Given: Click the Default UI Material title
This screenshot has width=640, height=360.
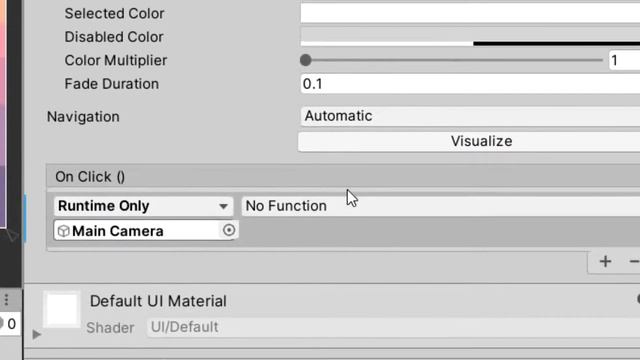Looking at the screenshot, I should click(158, 301).
